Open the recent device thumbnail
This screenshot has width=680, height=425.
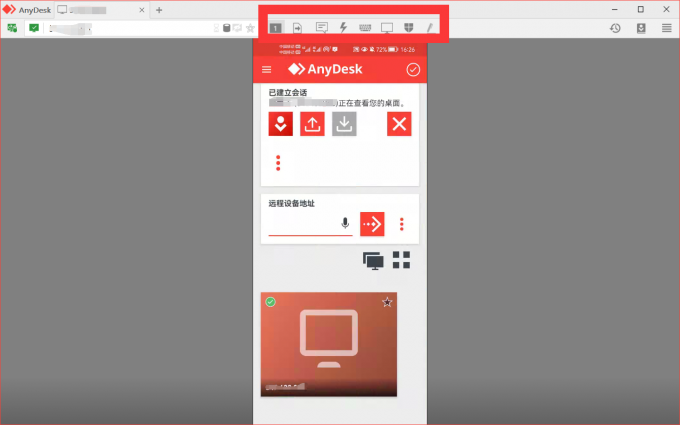pos(329,344)
